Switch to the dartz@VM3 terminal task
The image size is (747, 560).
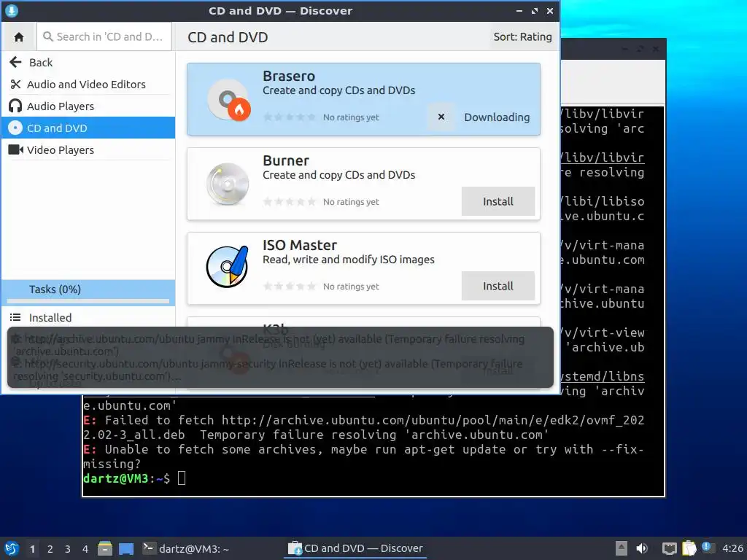[x=186, y=548]
